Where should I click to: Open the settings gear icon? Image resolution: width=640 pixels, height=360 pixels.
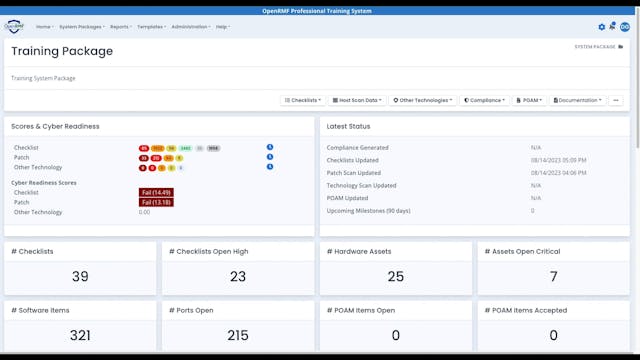point(602,27)
